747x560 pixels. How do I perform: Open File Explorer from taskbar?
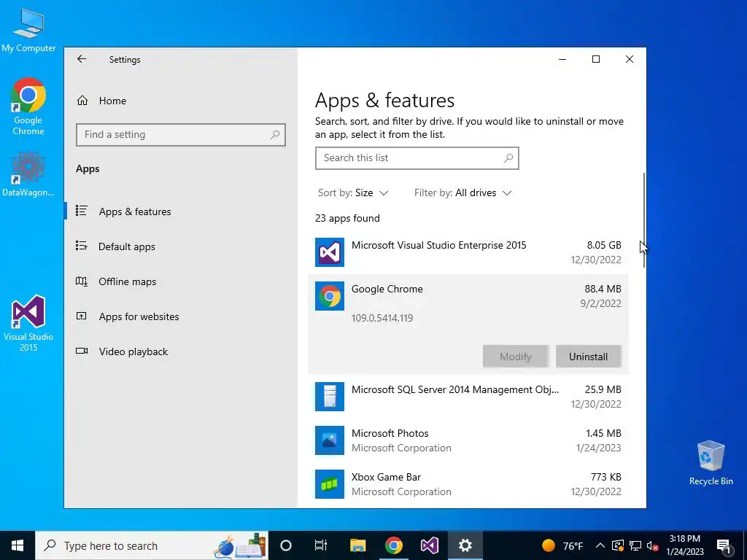coord(357,545)
